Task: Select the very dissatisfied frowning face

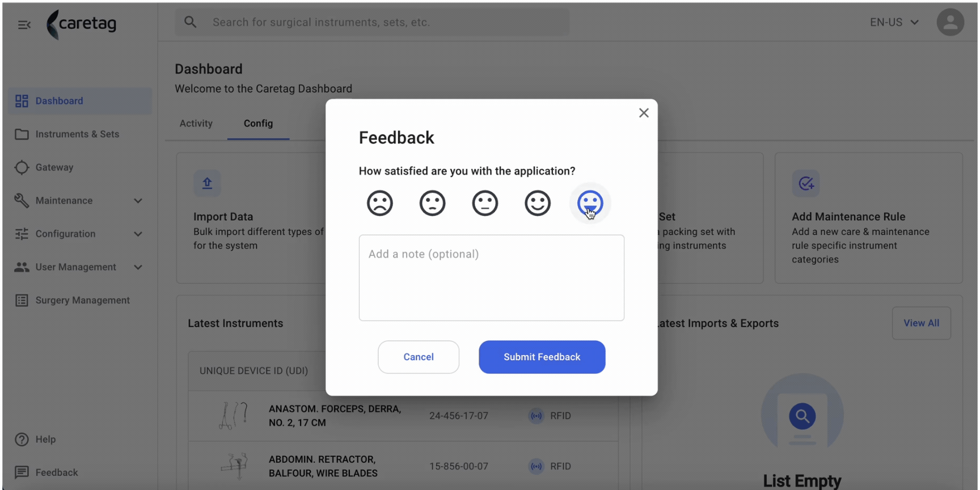Action: (x=380, y=203)
